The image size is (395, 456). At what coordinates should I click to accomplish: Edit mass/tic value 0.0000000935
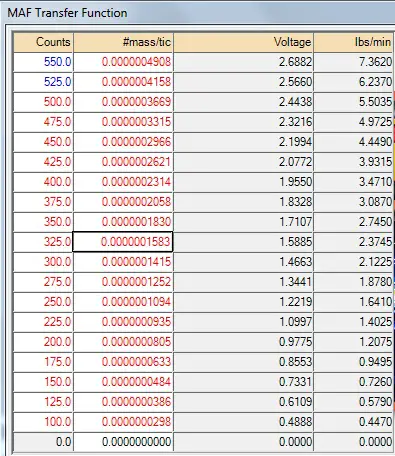123,322
